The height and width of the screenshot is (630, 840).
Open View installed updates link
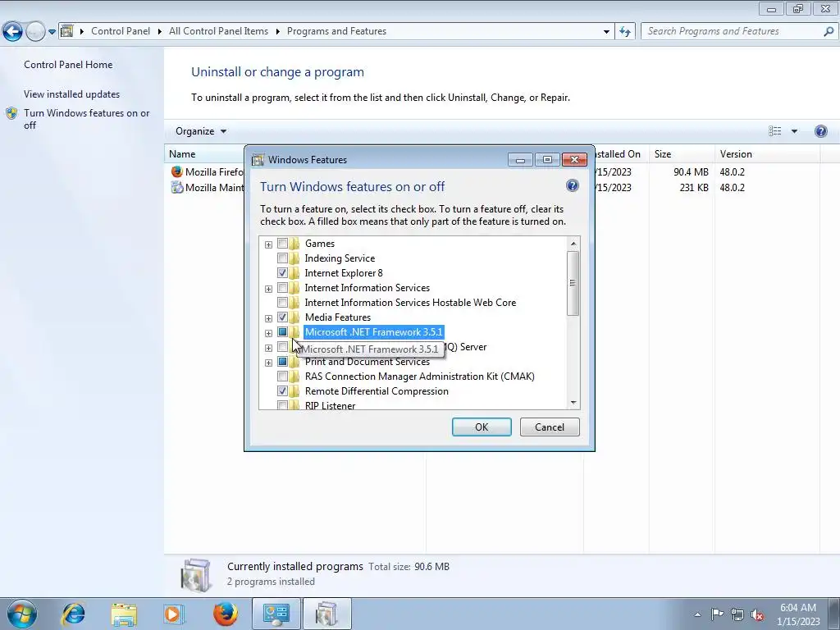pyautogui.click(x=72, y=94)
